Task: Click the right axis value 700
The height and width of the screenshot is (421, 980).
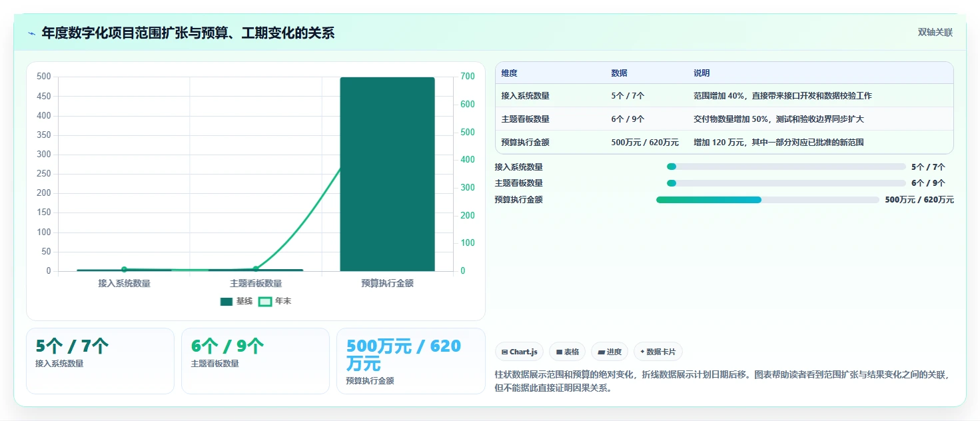Action: coord(468,77)
